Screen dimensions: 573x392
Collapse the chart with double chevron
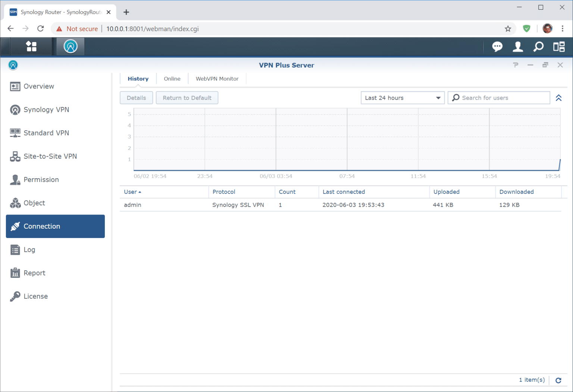tap(558, 98)
